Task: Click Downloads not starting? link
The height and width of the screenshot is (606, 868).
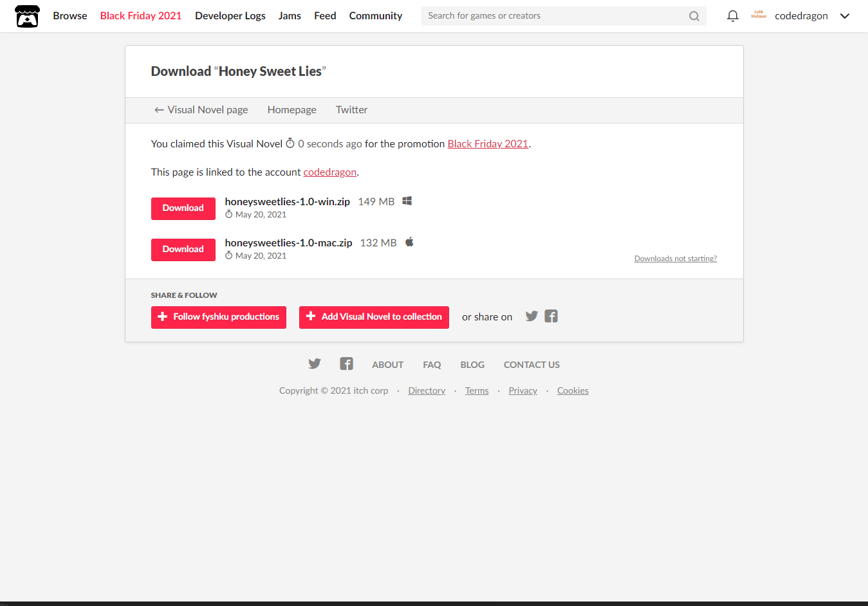Action: 676,259
